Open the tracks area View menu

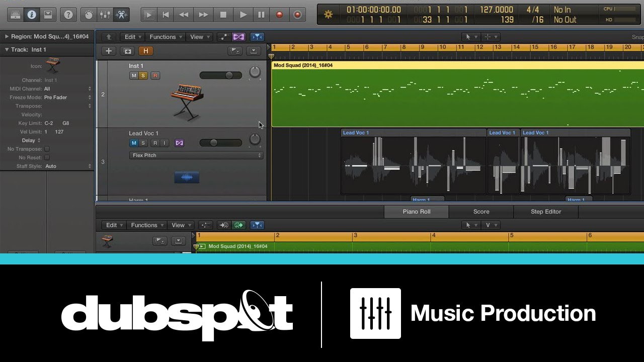point(199,37)
